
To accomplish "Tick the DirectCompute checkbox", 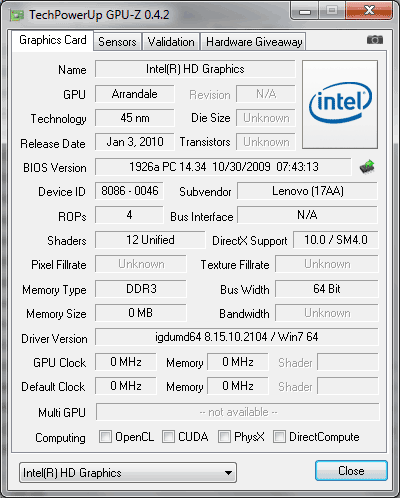I will [279, 436].
